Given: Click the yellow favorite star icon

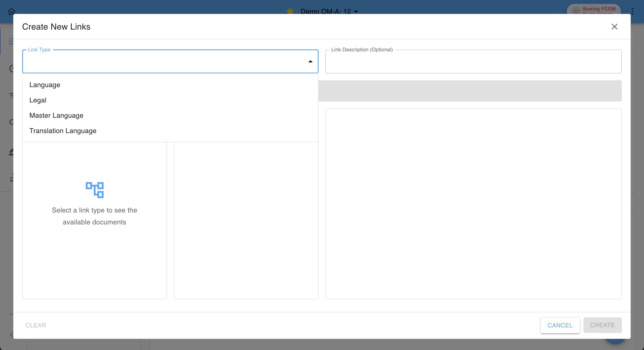Looking at the screenshot, I should [290, 11].
